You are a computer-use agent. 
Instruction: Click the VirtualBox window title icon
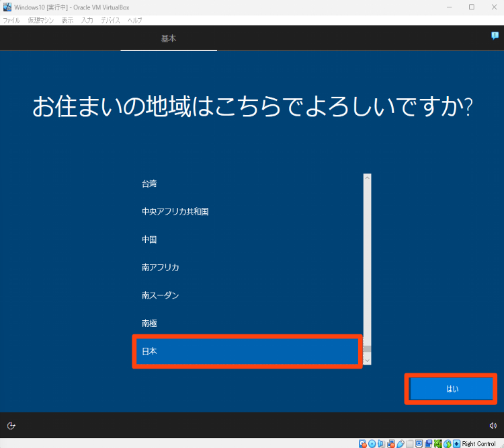click(x=7, y=7)
